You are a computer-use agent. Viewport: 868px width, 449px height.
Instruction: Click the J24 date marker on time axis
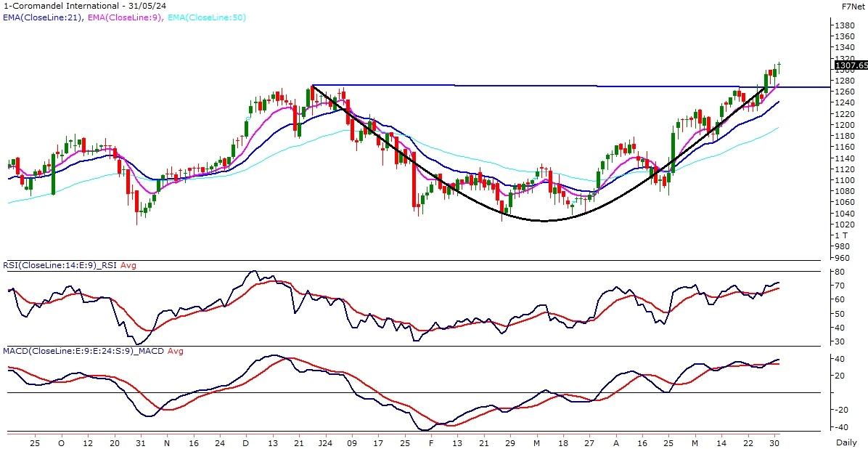(x=324, y=442)
